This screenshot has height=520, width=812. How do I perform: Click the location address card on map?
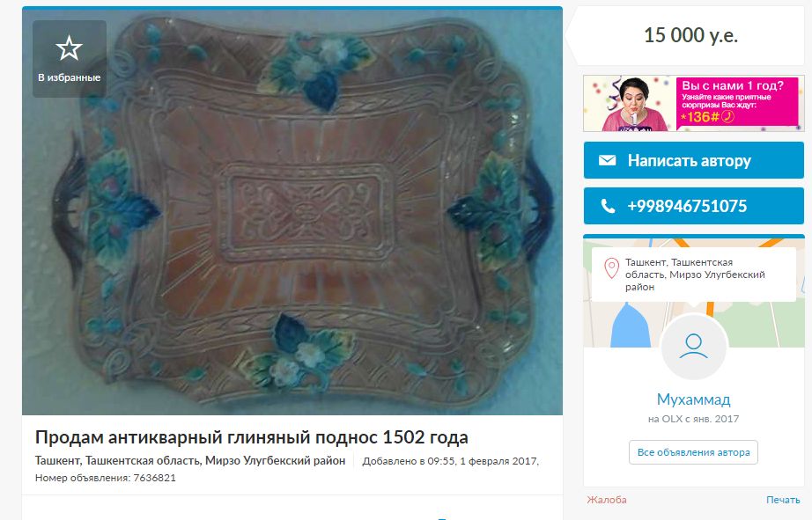(x=693, y=275)
